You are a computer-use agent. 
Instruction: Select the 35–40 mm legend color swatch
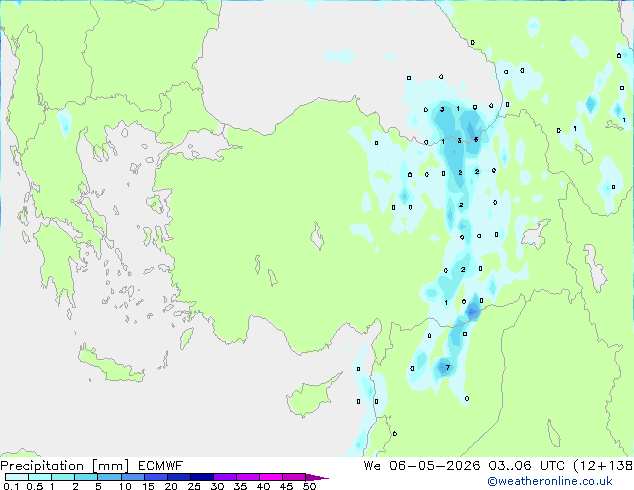[247, 477]
